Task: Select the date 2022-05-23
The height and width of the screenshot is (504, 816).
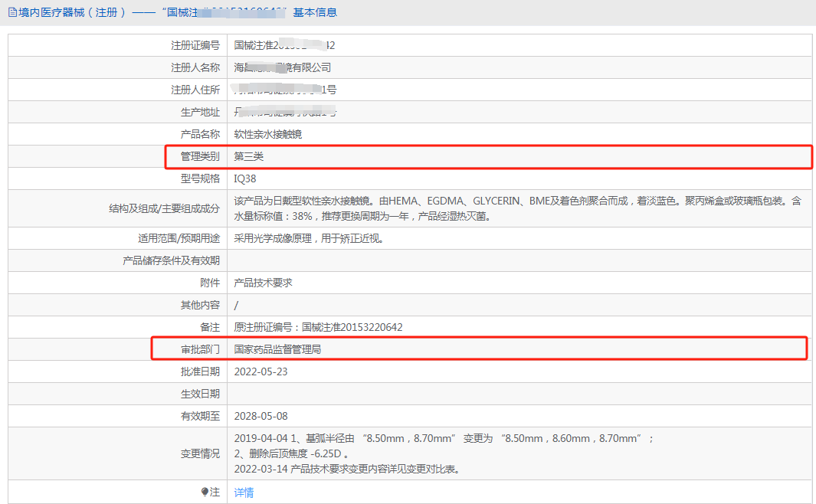Action: [261, 372]
